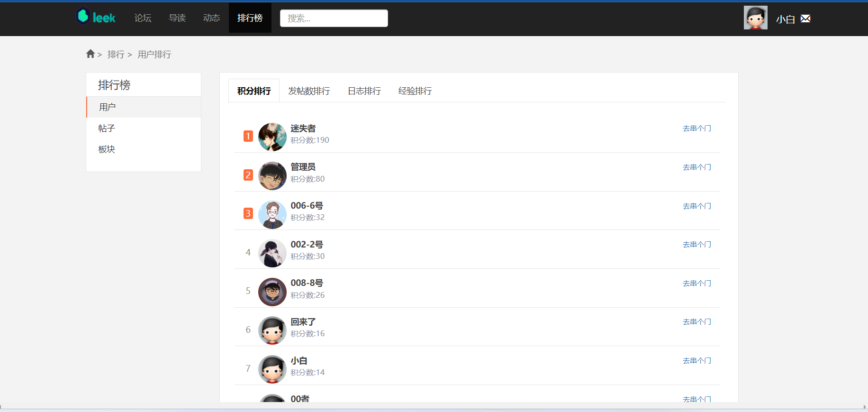The image size is (868, 412).
Task: Click the horizontal scrollbar at the bottom
Action: 434,407
